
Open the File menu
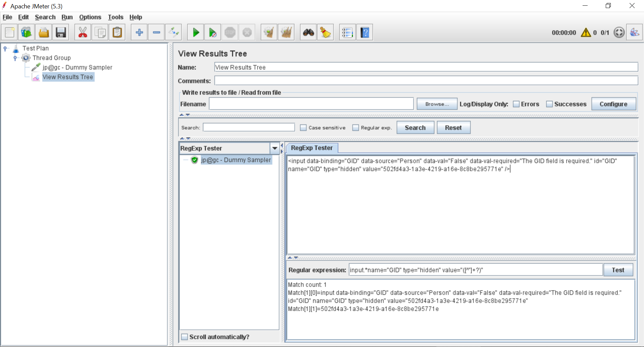click(x=7, y=17)
